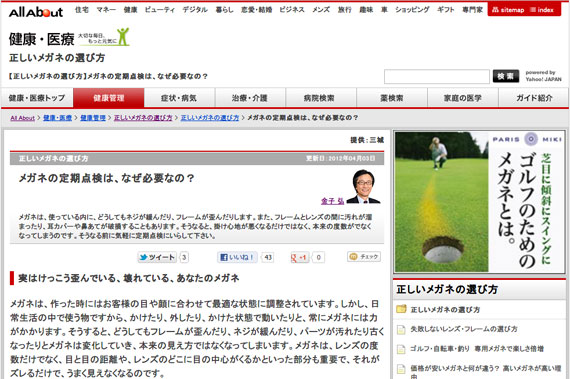This screenshot has width=570, height=379.
Task: Switch to the 症状・病気 tab
Action: pos(179,98)
